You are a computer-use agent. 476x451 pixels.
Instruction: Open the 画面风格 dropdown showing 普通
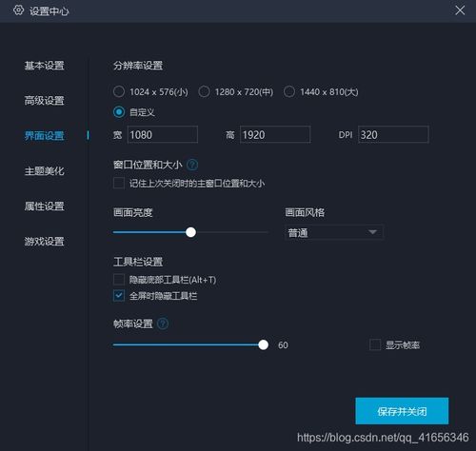[x=334, y=232]
